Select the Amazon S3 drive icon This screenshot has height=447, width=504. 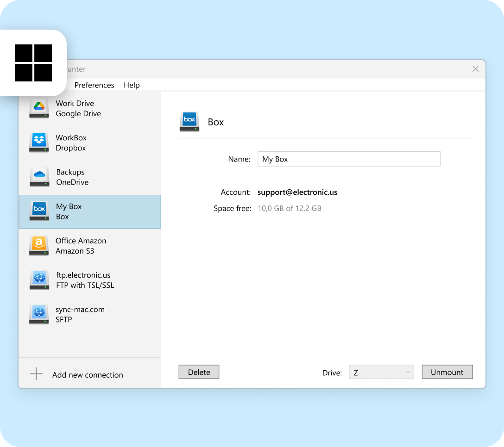[x=39, y=245]
